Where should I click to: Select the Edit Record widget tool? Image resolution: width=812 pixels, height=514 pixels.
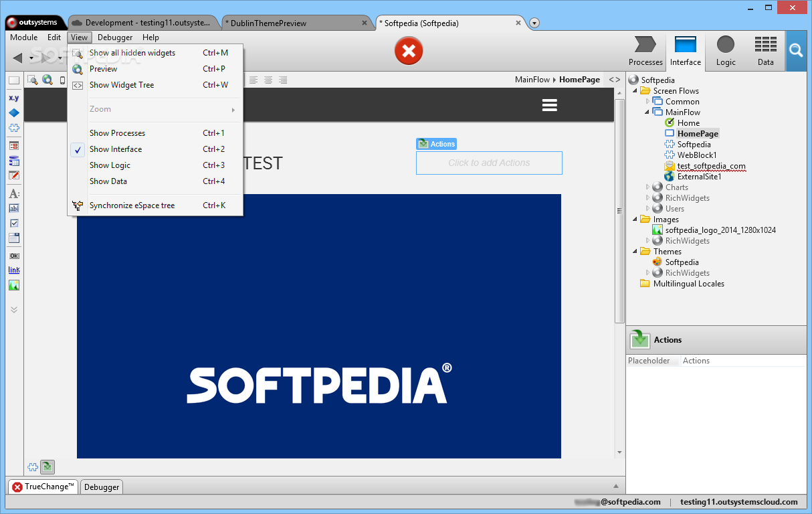pos(13,176)
